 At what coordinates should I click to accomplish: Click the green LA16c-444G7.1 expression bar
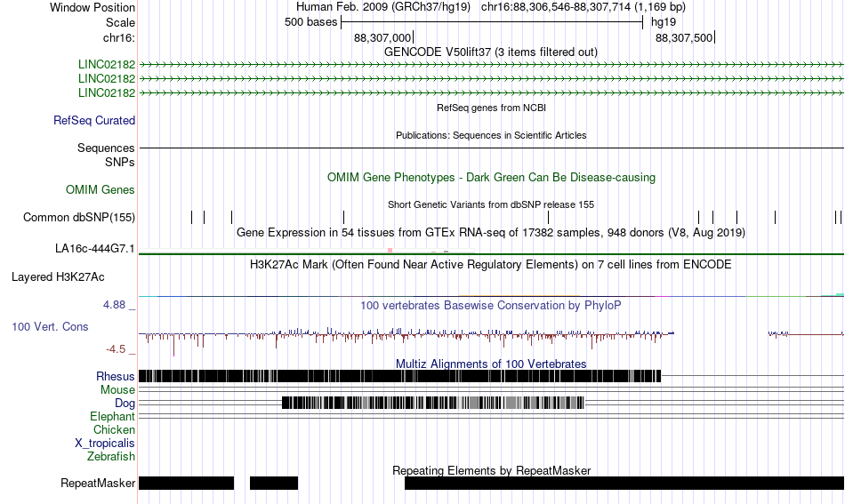coord(491,253)
